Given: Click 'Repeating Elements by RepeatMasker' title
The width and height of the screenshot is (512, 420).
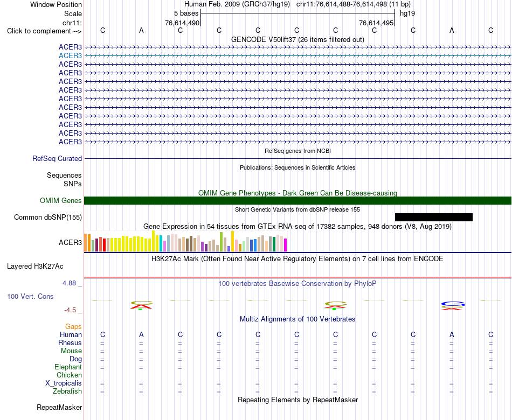Looking at the screenshot, I should (x=298, y=400).
